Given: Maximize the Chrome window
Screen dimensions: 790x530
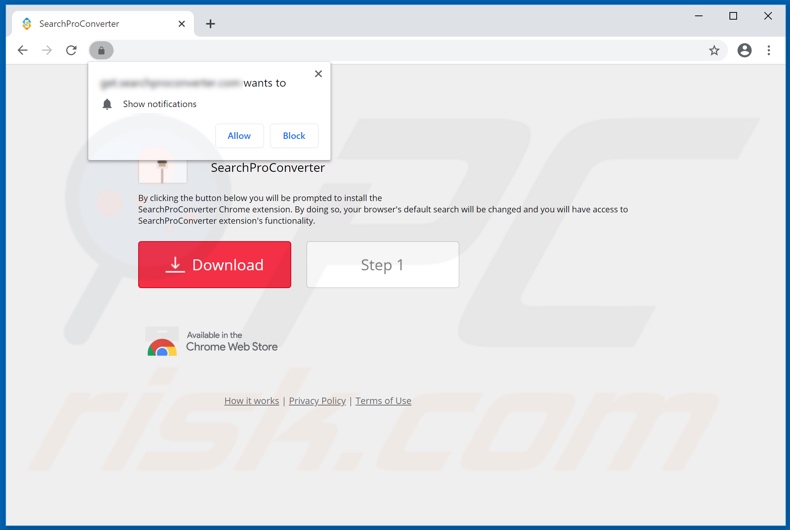Looking at the screenshot, I should 733,16.
